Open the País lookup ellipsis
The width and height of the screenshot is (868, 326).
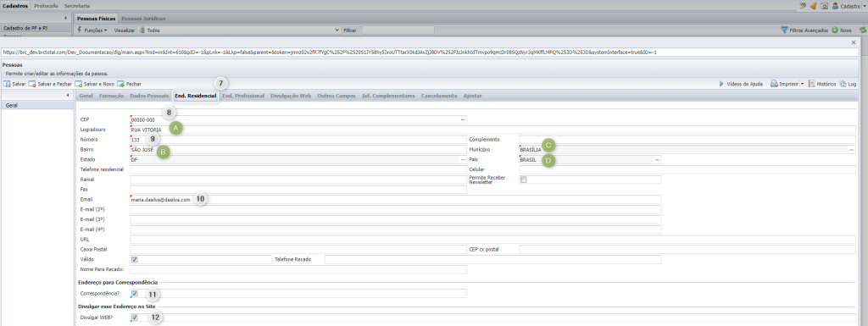click(x=657, y=160)
